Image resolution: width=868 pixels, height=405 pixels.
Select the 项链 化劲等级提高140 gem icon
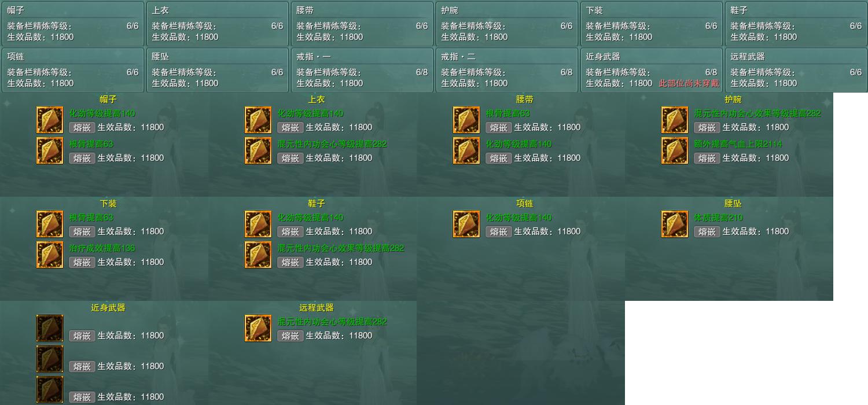(x=466, y=224)
